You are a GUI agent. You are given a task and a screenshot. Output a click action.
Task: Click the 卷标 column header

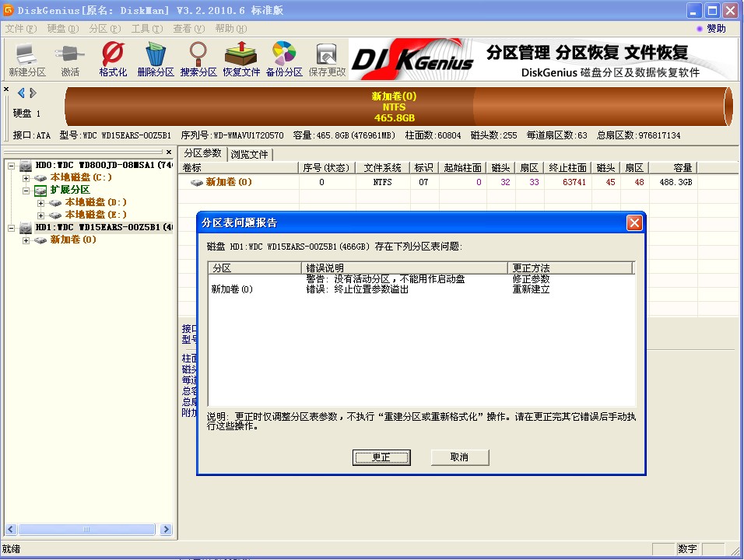(x=239, y=168)
